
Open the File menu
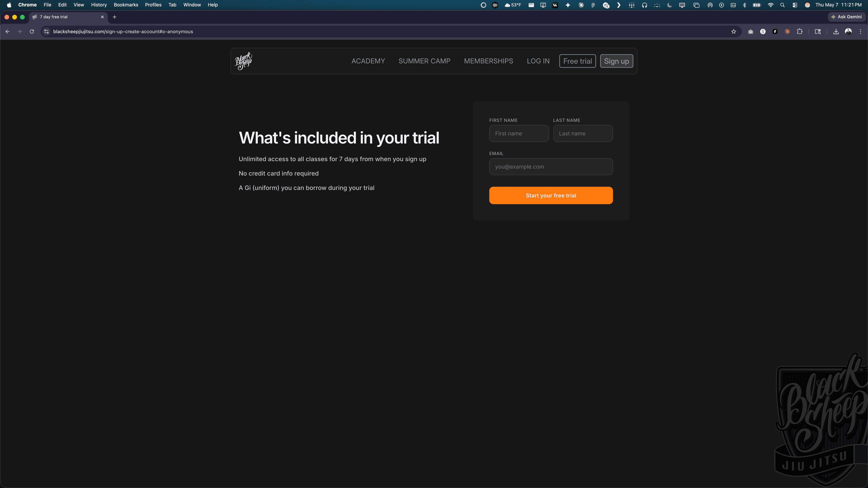point(47,5)
